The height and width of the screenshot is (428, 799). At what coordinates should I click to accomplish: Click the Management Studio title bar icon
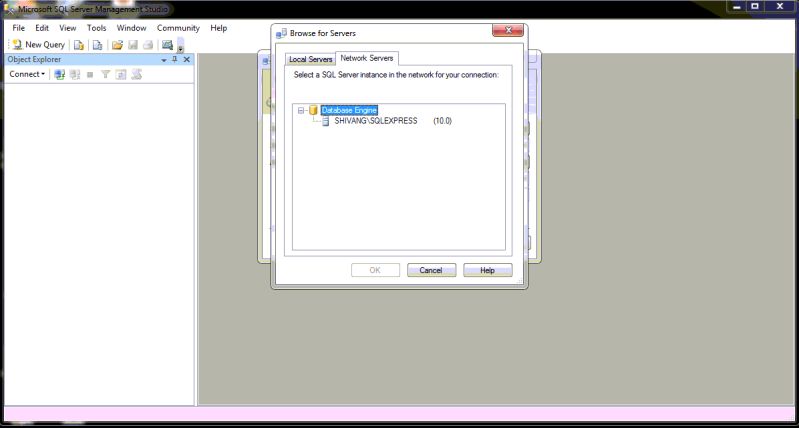9,9
